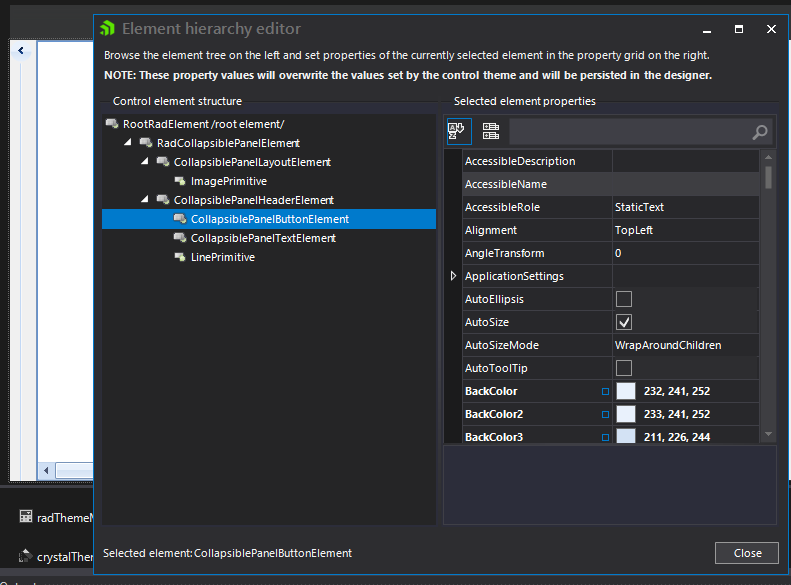Click the Close button

point(747,553)
